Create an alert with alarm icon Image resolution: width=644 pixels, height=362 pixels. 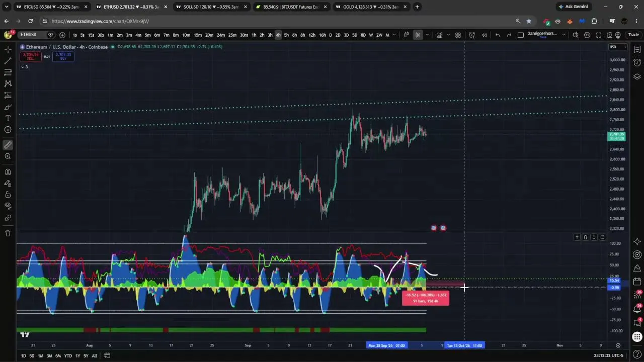[472, 35]
